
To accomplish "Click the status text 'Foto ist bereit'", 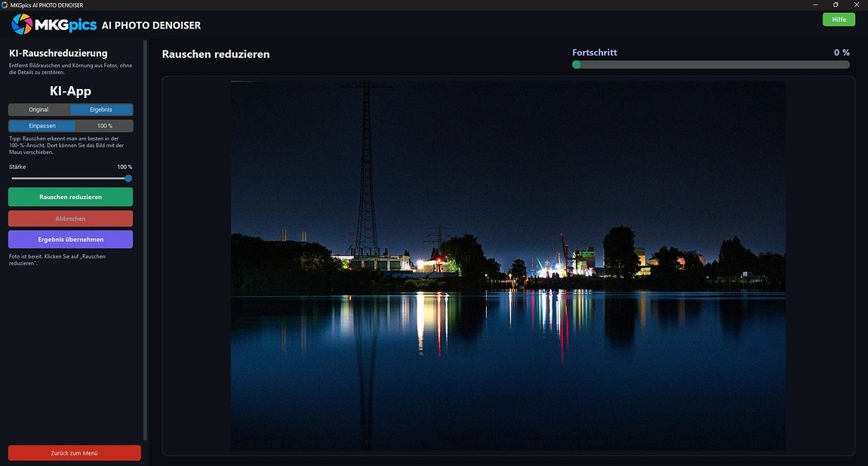I will coord(57,260).
